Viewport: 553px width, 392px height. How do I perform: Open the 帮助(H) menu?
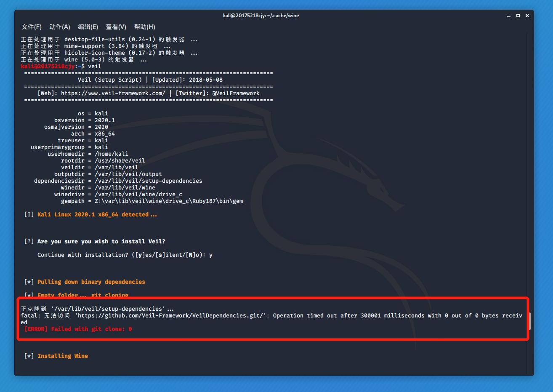144,27
